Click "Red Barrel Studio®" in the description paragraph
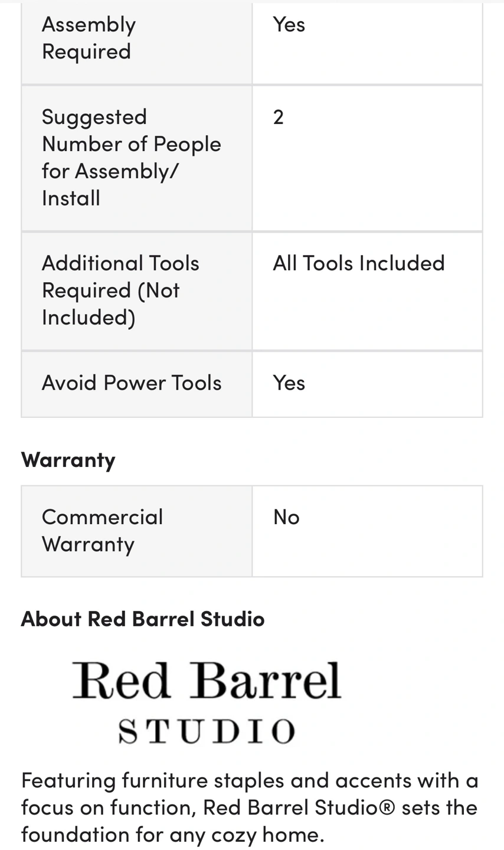Viewport: 504px width, 850px height. pos(299,807)
